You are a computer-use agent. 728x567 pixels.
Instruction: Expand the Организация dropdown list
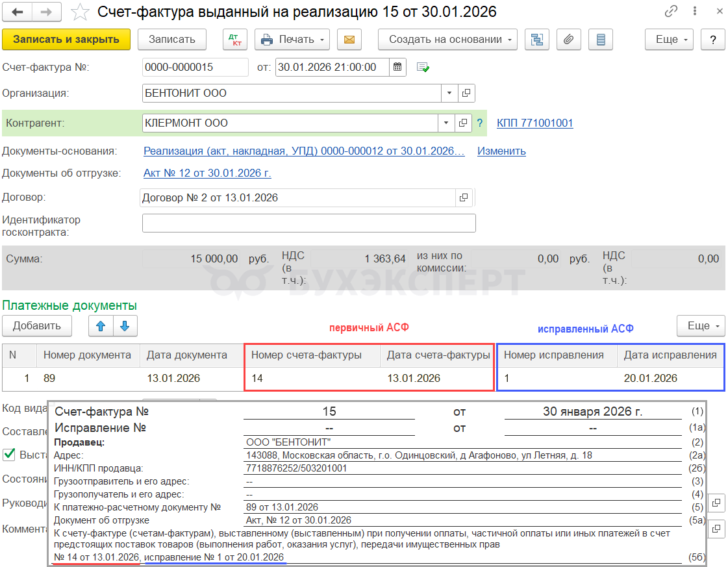pyautogui.click(x=449, y=94)
